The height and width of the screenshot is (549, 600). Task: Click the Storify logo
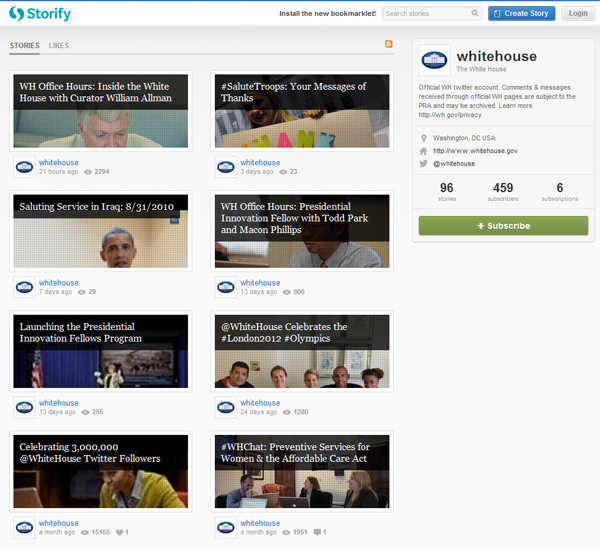pos(36,13)
